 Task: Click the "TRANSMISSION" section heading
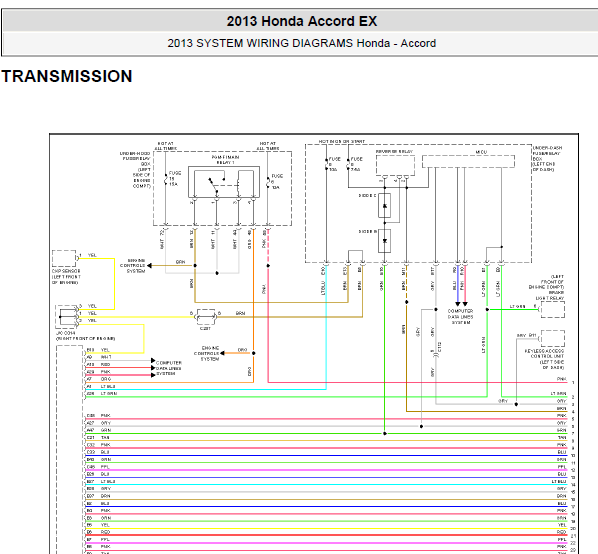coord(67,76)
